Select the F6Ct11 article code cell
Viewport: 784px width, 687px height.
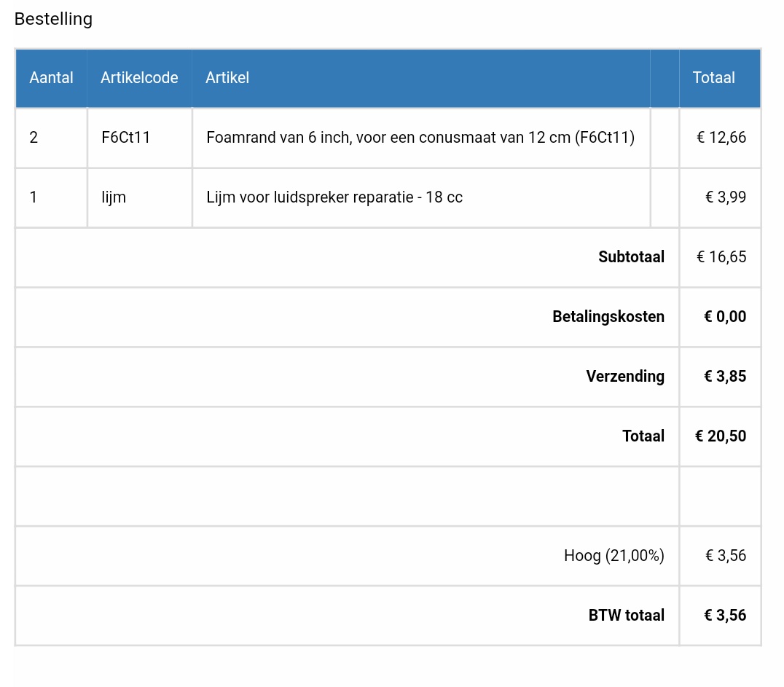[126, 138]
